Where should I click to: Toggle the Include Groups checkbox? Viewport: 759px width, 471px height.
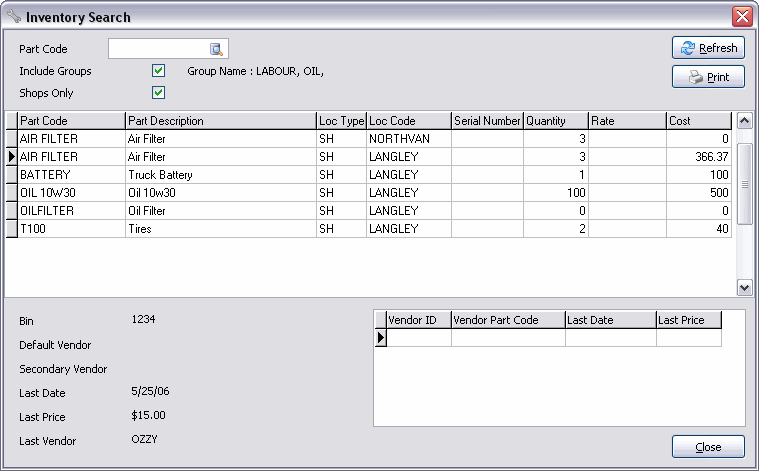158,71
